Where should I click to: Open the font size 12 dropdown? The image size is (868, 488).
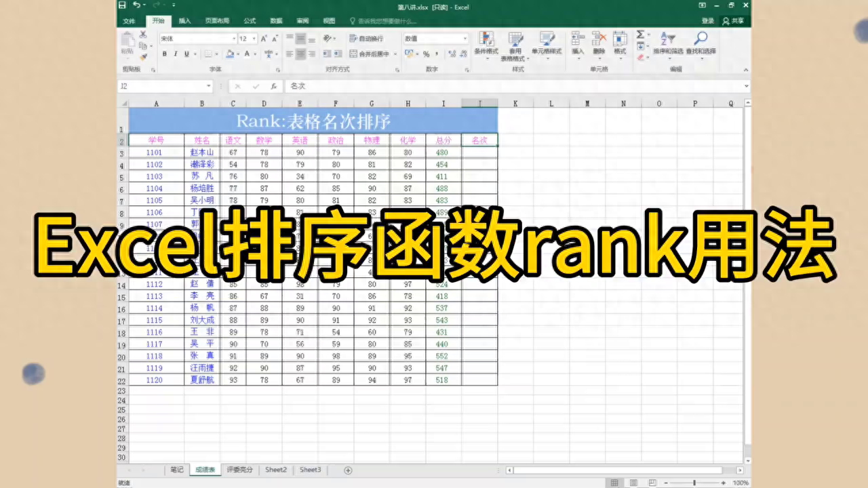[254, 39]
